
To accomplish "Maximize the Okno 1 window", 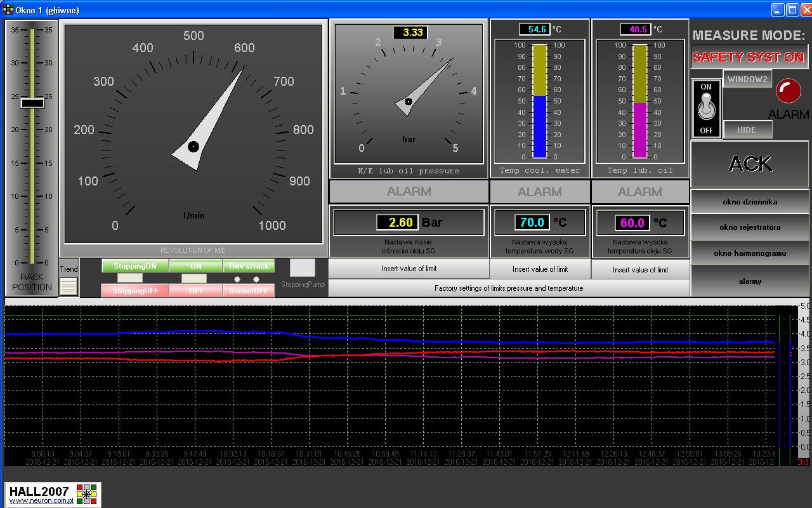I will pyautogui.click(x=793, y=10).
